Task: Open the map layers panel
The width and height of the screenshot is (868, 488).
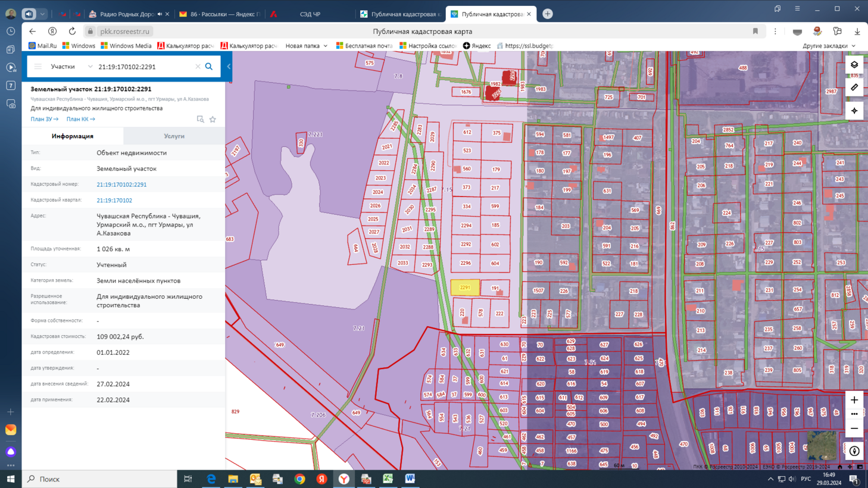Action: point(854,65)
